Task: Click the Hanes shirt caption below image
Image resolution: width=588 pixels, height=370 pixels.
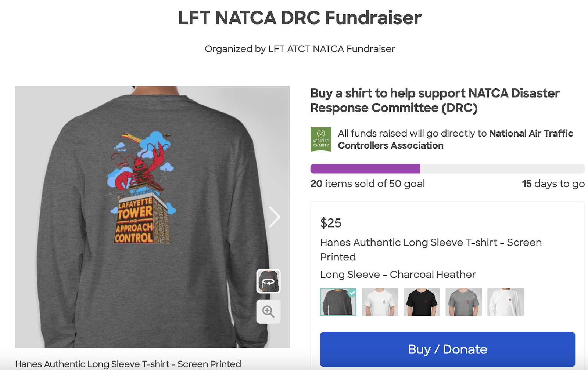Action: 128,364
